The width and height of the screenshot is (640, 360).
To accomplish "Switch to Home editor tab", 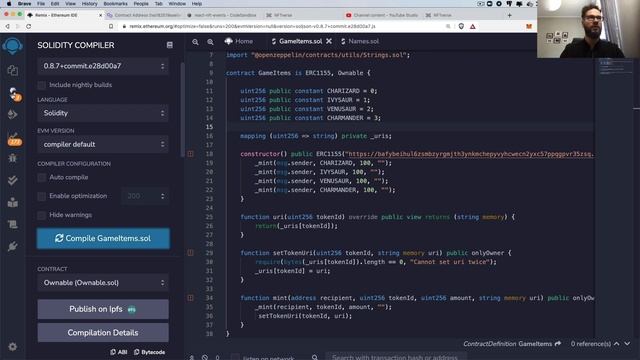I will (x=239, y=41).
